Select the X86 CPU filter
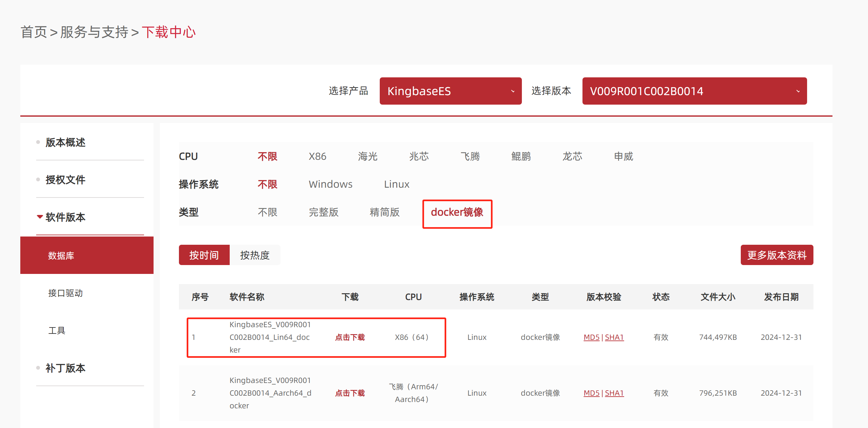Viewport: 868px width, 428px height. click(317, 156)
